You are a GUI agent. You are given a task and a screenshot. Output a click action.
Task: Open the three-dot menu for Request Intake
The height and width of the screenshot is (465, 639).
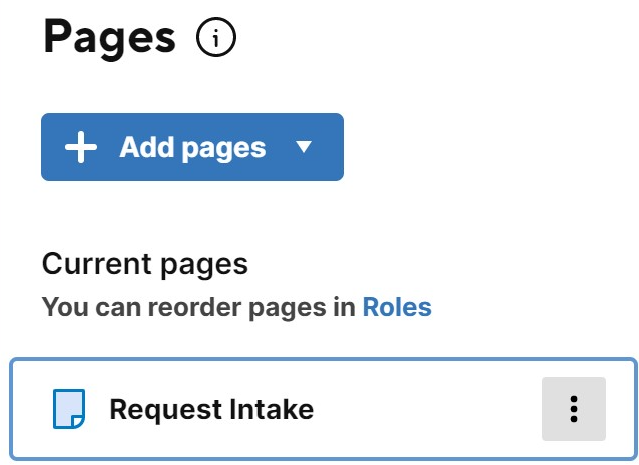tap(574, 409)
